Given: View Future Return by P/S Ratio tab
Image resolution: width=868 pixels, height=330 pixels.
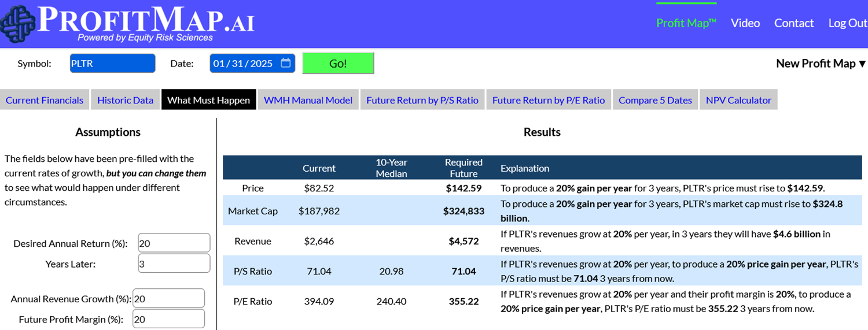Looking at the screenshot, I should (422, 100).
